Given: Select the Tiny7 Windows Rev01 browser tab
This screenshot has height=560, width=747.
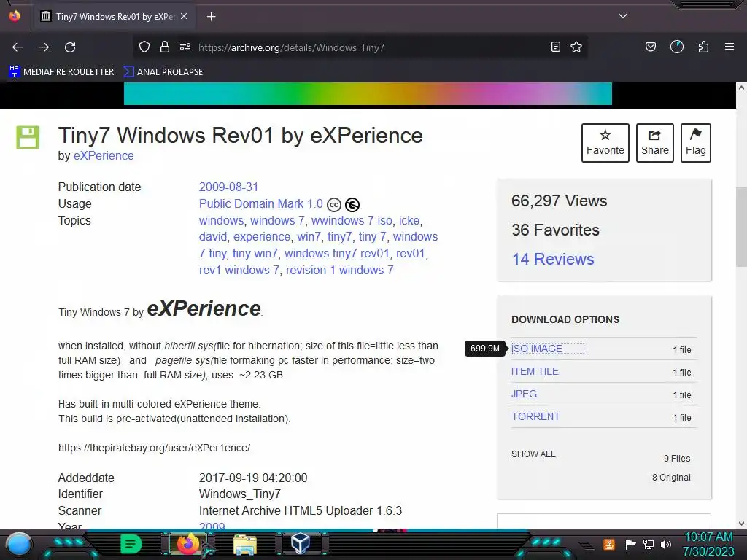Looking at the screenshot, I should click(115, 17).
